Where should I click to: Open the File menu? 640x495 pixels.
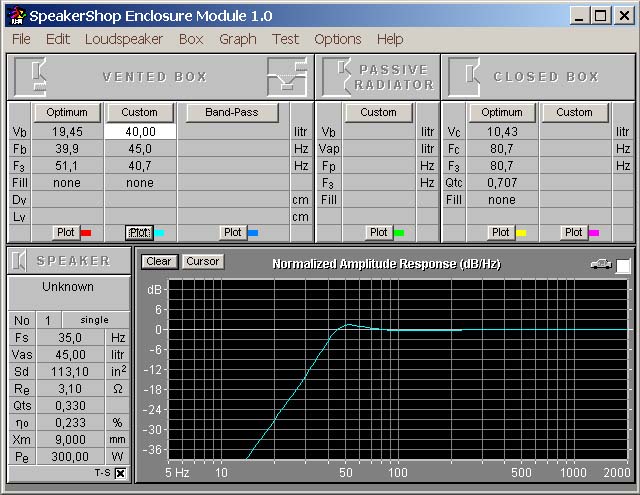coord(21,39)
